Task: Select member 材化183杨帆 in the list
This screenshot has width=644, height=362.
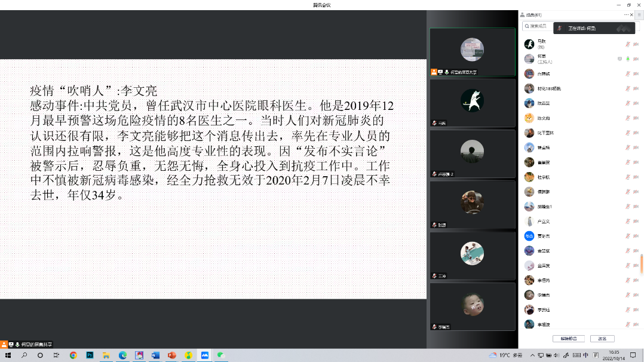Action: click(x=550, y=88)
